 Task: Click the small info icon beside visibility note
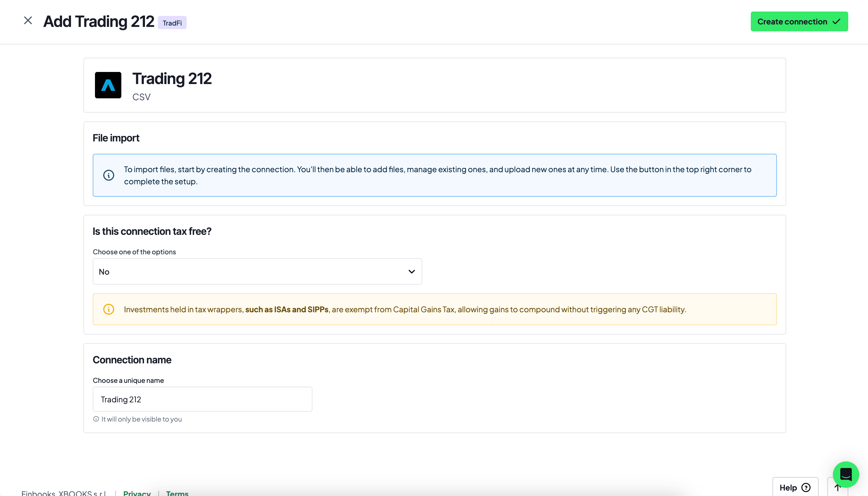pyautogui.click(x=96, y=419)
